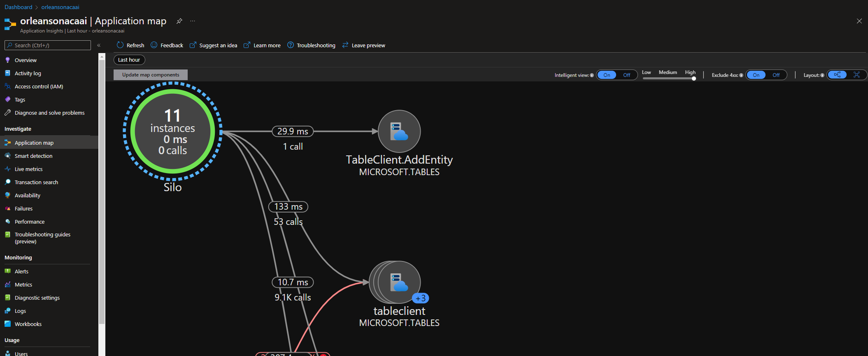The width and height of the screenshot is (868, 356).
Task: Turn Intelligent view Off
Action: 626,75
